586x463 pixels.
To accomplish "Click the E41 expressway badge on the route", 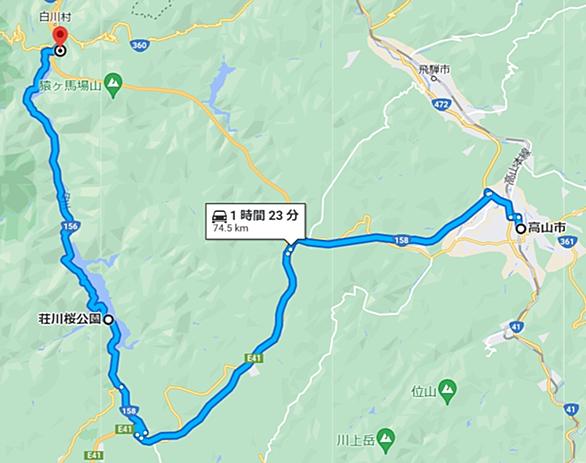I will pyautogui.click(x=253, y=358).
